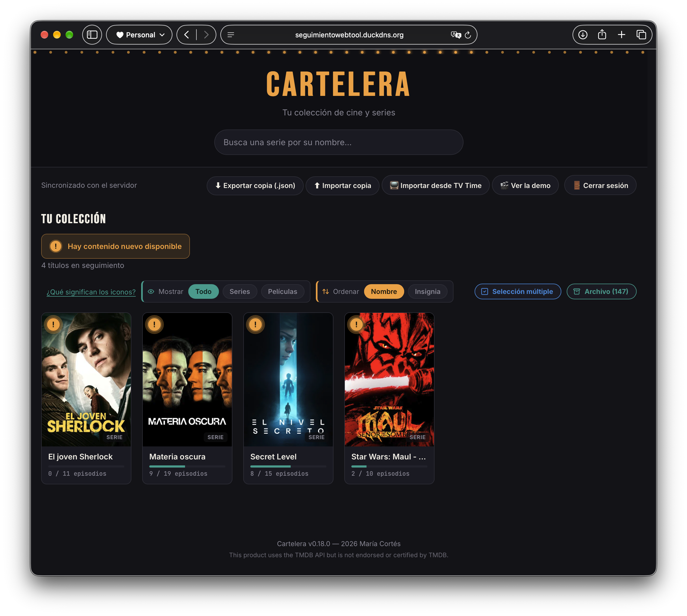Click Importar copia button
Image resolution: width=687 pixels, height=616 pixels.
click(x=342, y=186)
